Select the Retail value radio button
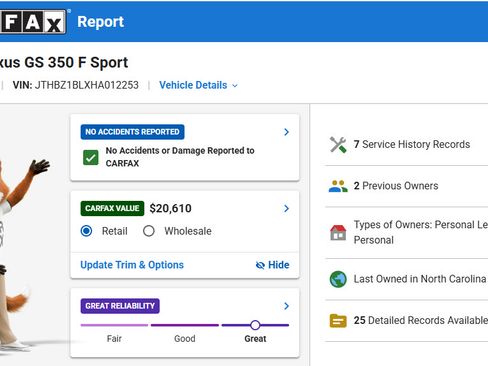This screenshot has width=488, height=366. pos(86,231)
